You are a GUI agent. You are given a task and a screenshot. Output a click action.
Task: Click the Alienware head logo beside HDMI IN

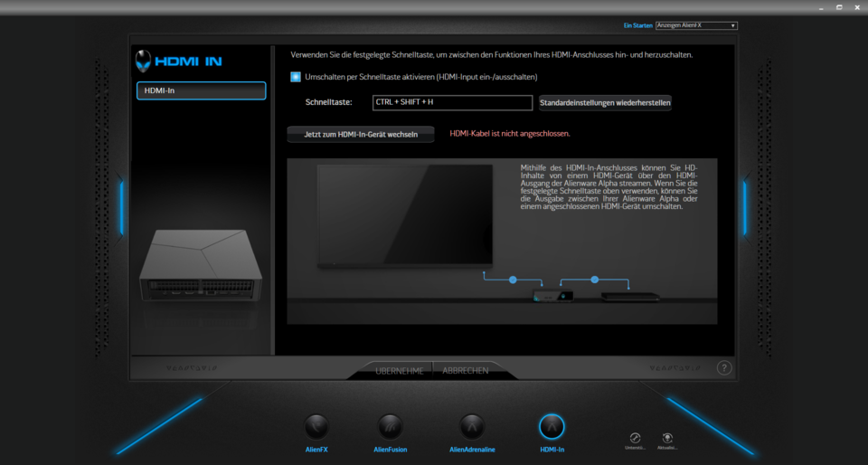pyautogui.click(x=144, y=61)
